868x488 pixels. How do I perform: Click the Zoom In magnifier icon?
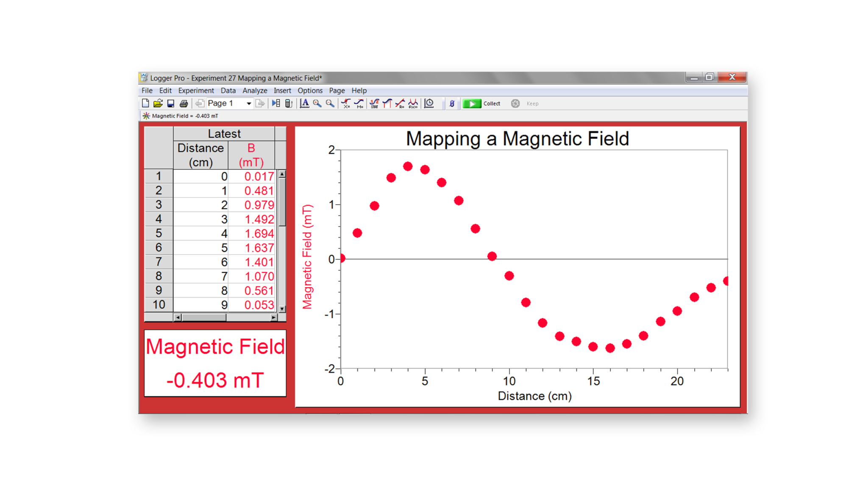[317, 103]
